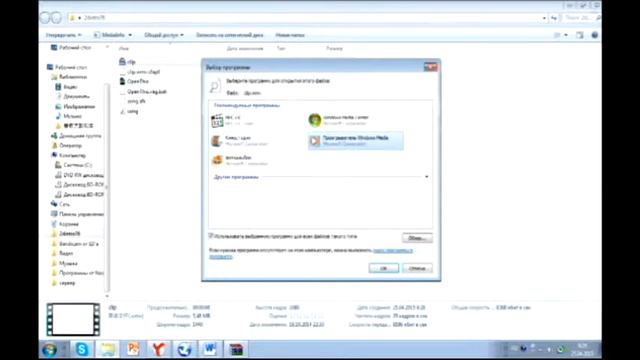
Task: Pick the first recommended program with film-clapper icon
Action: (233, 120)
